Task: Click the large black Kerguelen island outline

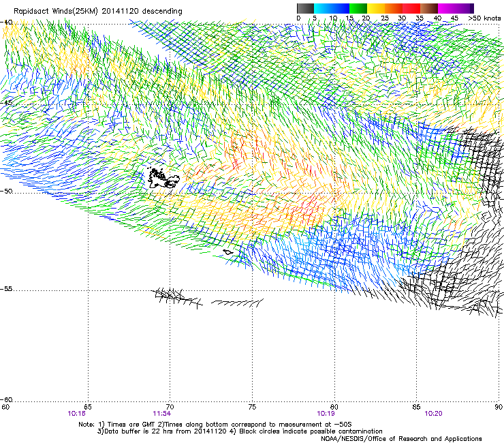Action: click(163, 179)
